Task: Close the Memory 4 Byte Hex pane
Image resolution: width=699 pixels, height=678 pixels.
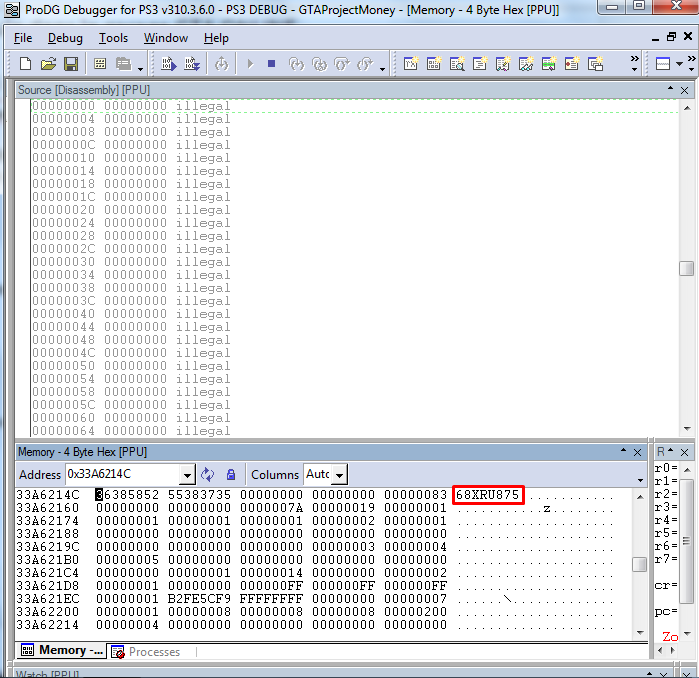Action: (x=637, y=452)
